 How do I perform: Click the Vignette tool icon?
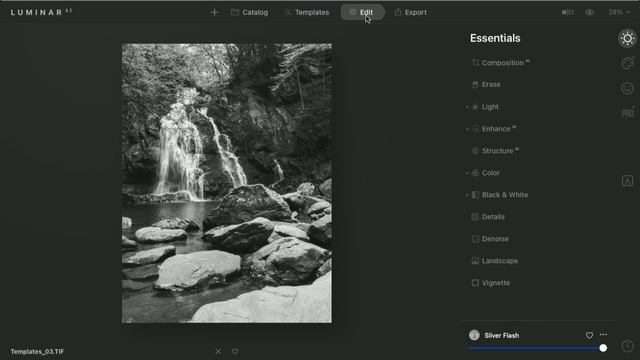(475, 283)
